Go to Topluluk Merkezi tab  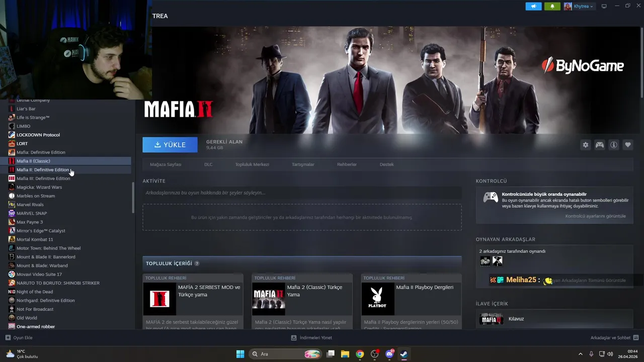[x=252, y=164]
